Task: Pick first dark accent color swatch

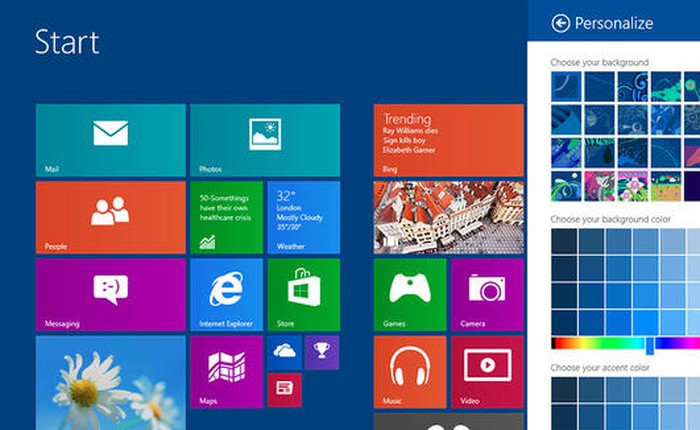Action: click(x=564, y=389)
